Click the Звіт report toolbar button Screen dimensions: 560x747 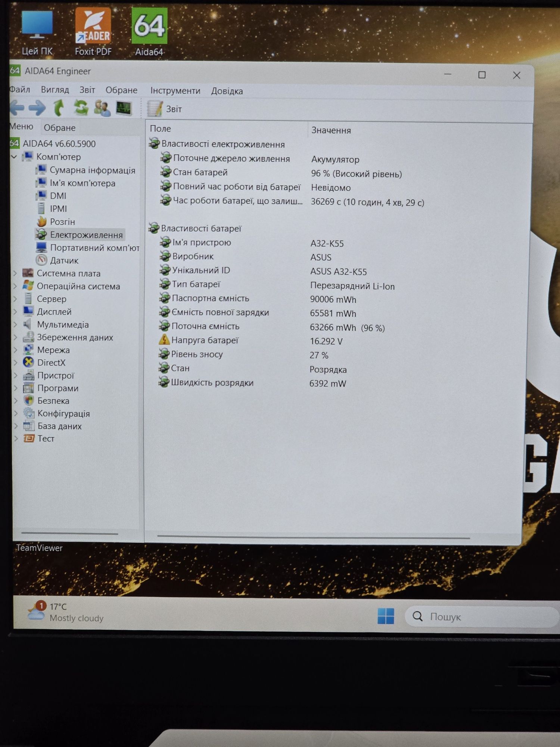coord(164,109)
